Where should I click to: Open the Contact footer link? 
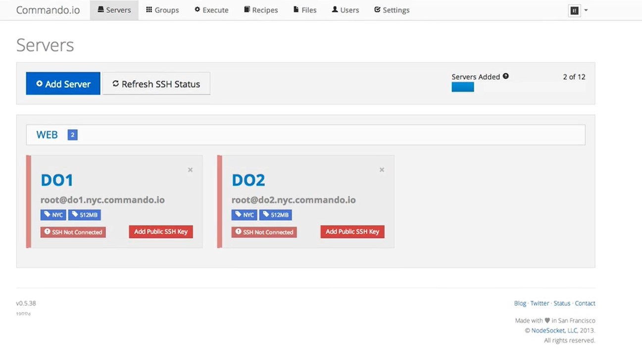(x=585, y=303)
